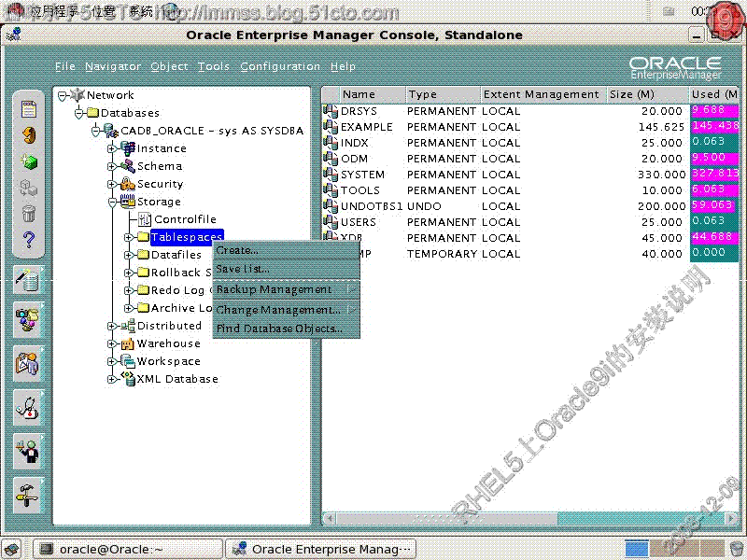Open the Help menu
The height and width of the screenshot is (560, 747).
click(343, 66)
